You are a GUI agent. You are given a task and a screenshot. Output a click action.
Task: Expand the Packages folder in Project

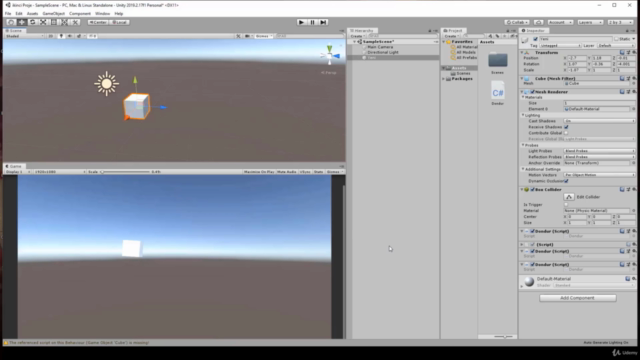coord(444,79)
